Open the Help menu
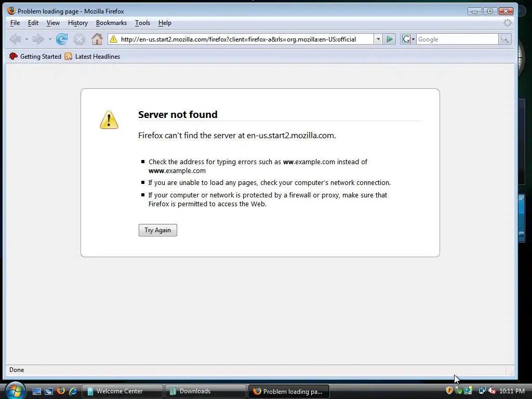 (x=165, y=23)
